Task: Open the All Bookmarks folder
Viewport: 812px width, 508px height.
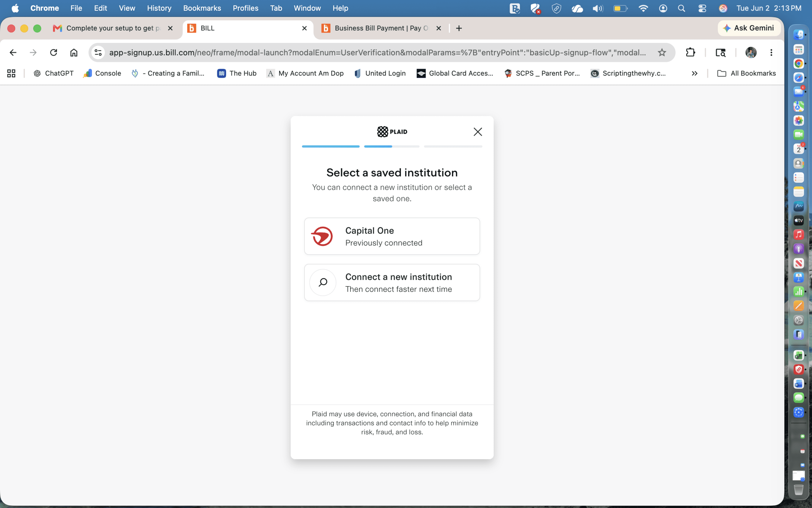Action: [x=746, y=73]
